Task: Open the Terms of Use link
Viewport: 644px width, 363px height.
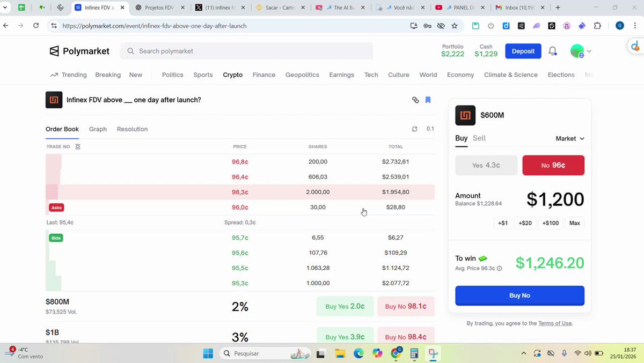Action: click(555, 323)
